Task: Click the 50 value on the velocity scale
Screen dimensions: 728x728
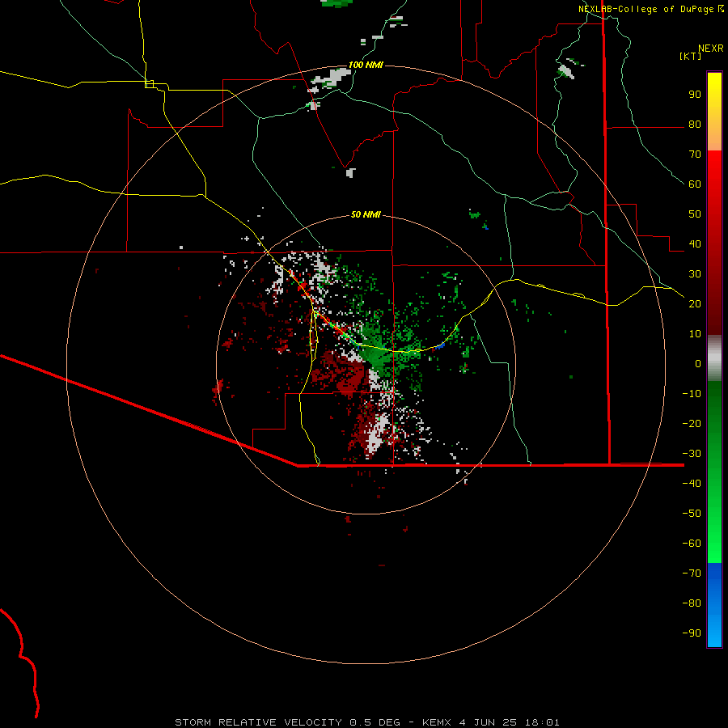Action: [695, 214]
